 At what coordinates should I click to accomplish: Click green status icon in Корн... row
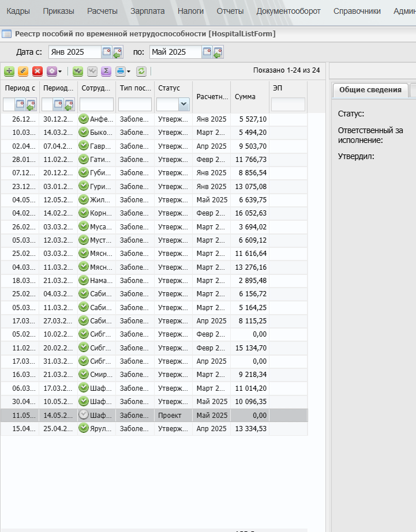pos(84,213)
